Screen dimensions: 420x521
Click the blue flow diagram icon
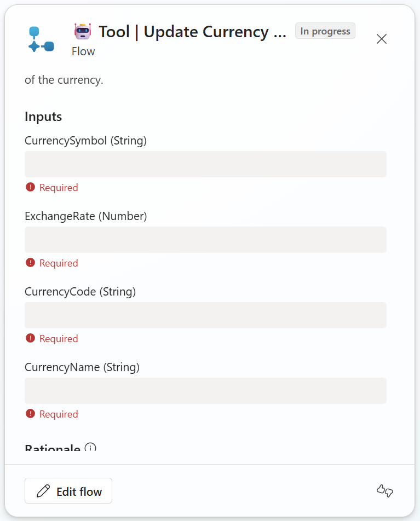click(41, 39)
